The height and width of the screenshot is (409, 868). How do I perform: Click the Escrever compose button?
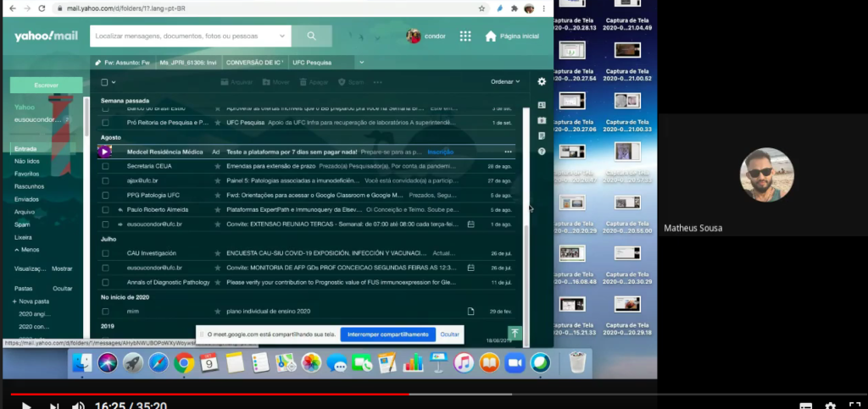point(46,86)
